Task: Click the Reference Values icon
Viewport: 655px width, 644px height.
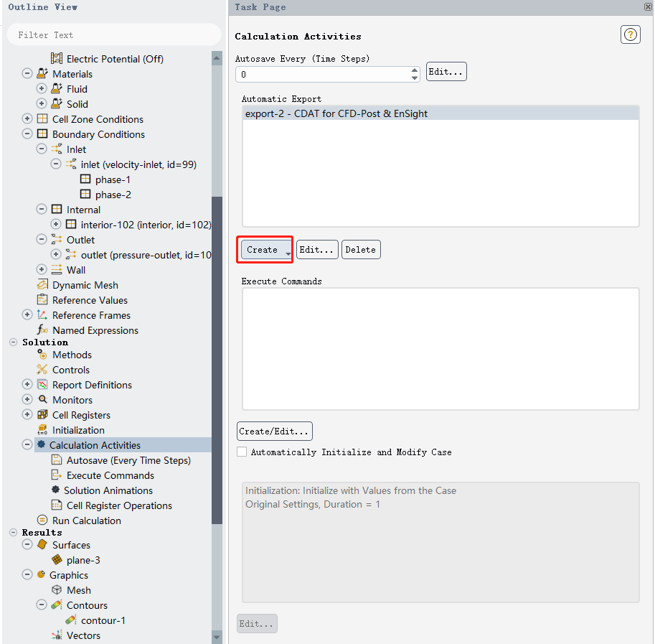Action: click(x=42, y=299)
